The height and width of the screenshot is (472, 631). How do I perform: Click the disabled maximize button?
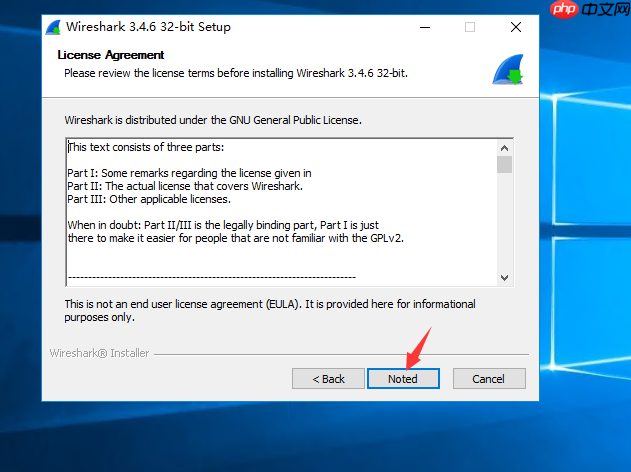(470, 27)
